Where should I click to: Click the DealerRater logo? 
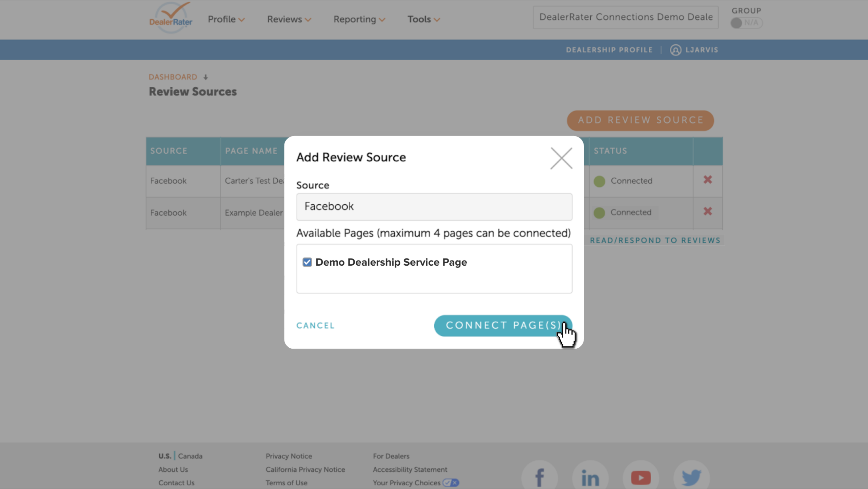pyautogui.click(x=171, y=18)
